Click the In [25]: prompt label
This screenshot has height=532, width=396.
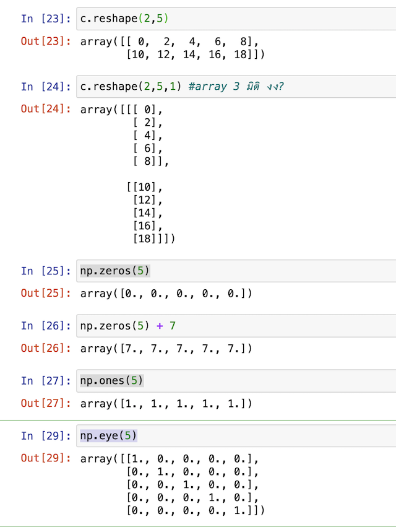pyautogui.click(x=46, y=271)
